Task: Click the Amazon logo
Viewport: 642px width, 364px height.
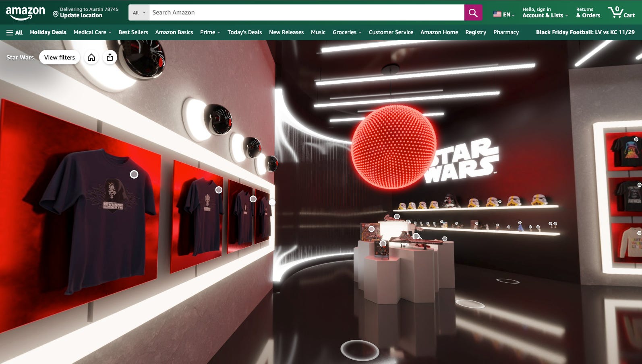Action: pos(25,13)
